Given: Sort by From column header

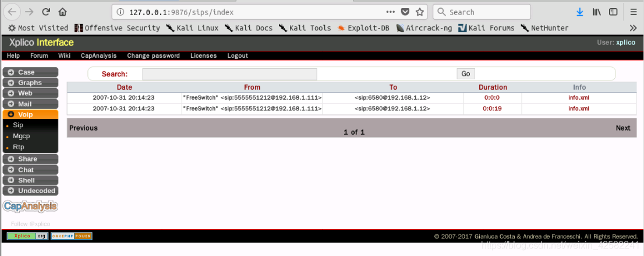Looking at the screenshot, I should (252, 87).
